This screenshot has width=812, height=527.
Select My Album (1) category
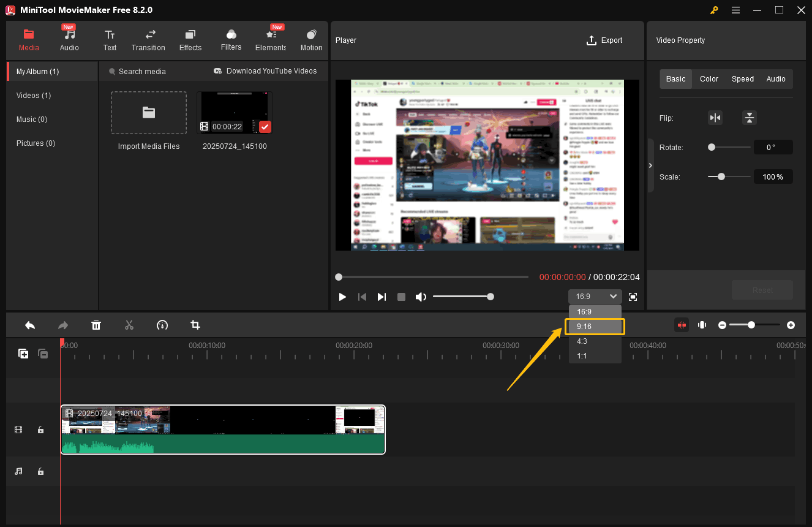pyautogui.click(x=52, y=71)
